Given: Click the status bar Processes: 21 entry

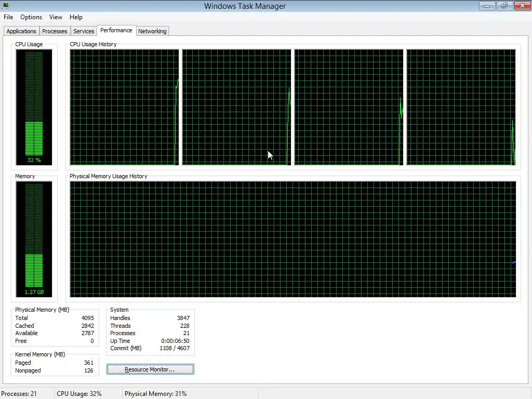Looking at the screenshot, I should coord(19,394).
